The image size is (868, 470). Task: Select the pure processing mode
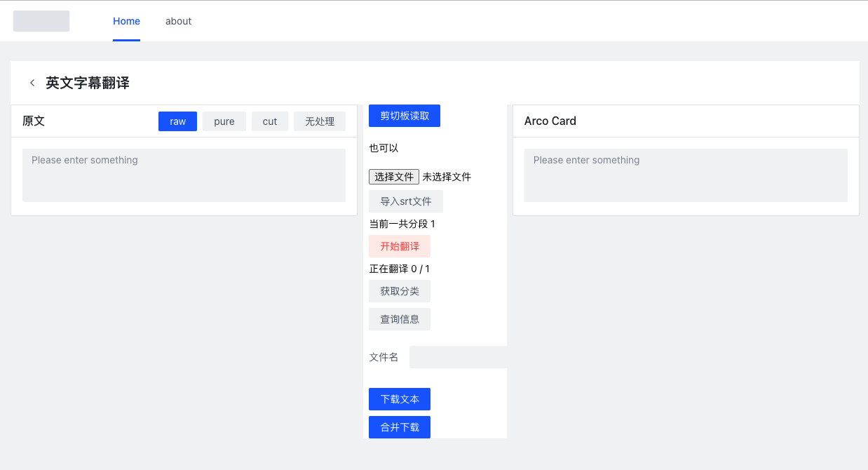[224, 121]
